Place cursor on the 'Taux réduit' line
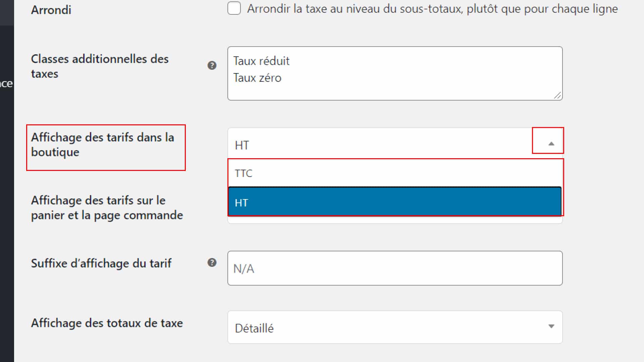 point(261,61)
